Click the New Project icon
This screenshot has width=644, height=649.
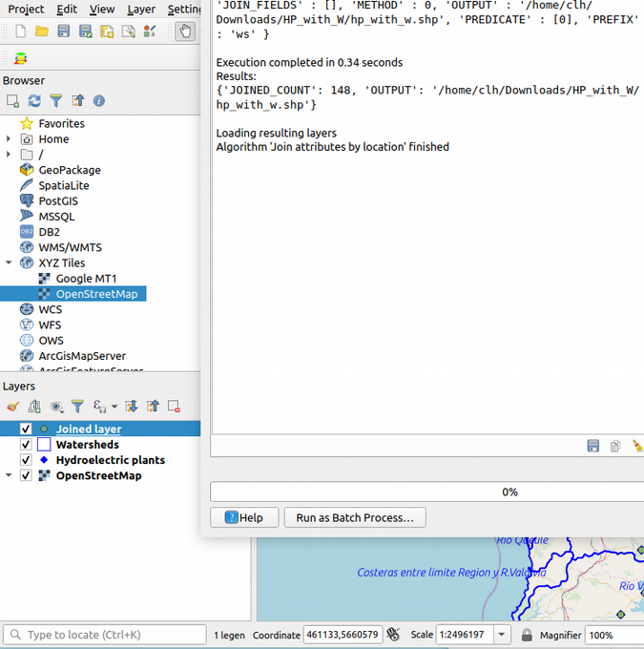tap(20, 31)
